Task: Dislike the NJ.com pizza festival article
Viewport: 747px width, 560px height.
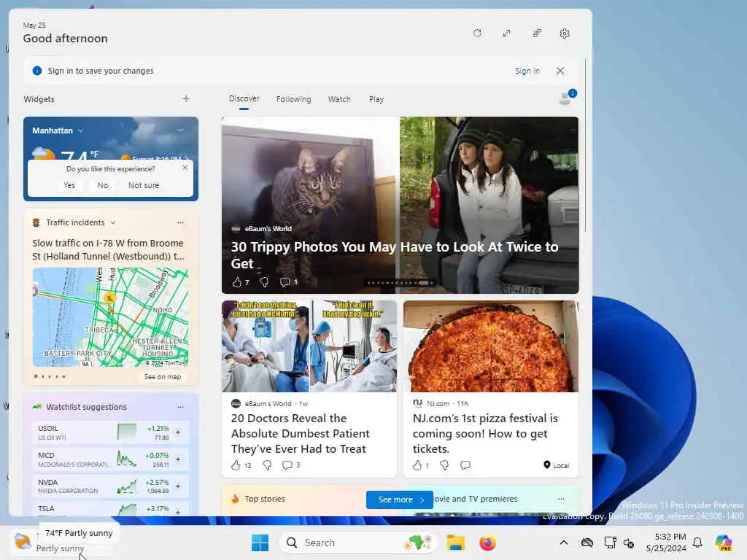Action: point(444,465)
